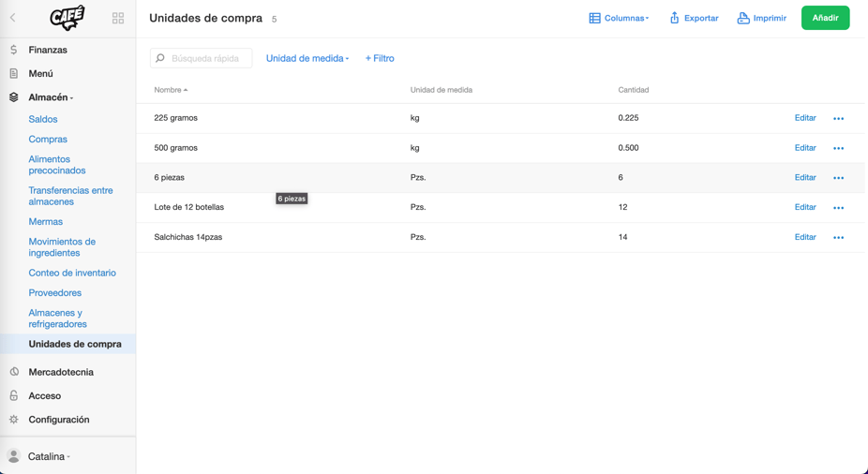Click the Imprimir printer icon
The height and width of the screenshot is (474, 868).
click(x=743, y=18)
